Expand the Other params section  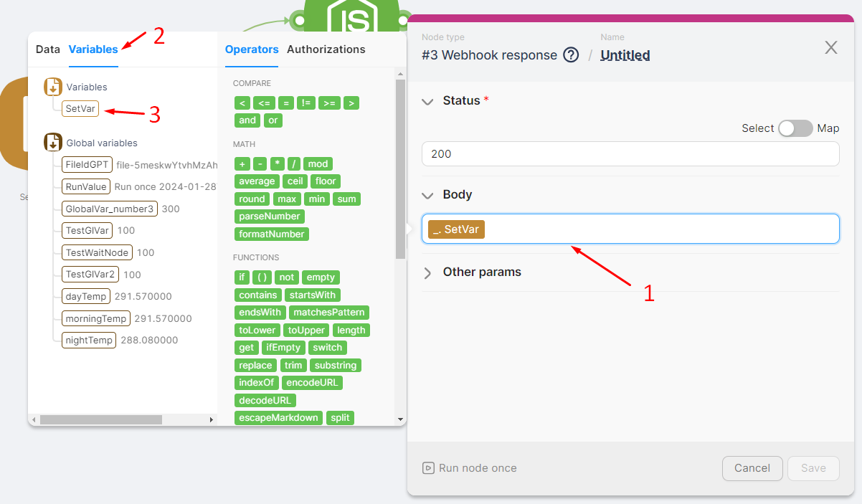tap(428, 272)
